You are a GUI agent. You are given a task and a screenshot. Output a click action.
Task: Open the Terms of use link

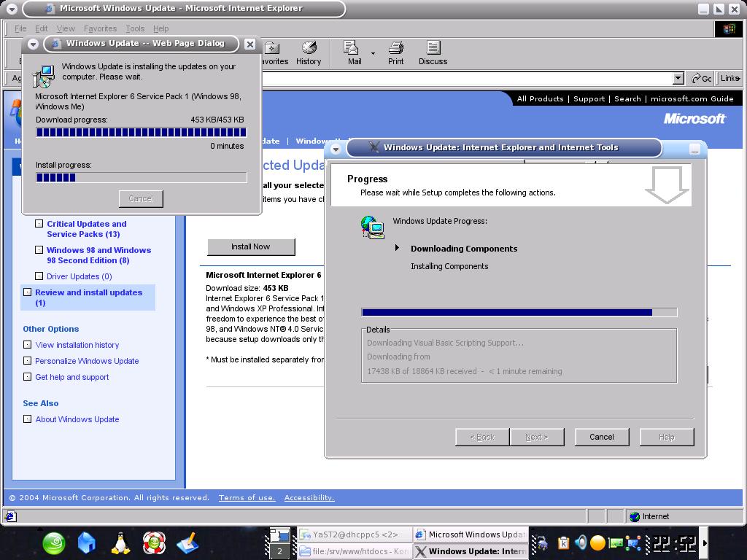[x=247, y=497]
